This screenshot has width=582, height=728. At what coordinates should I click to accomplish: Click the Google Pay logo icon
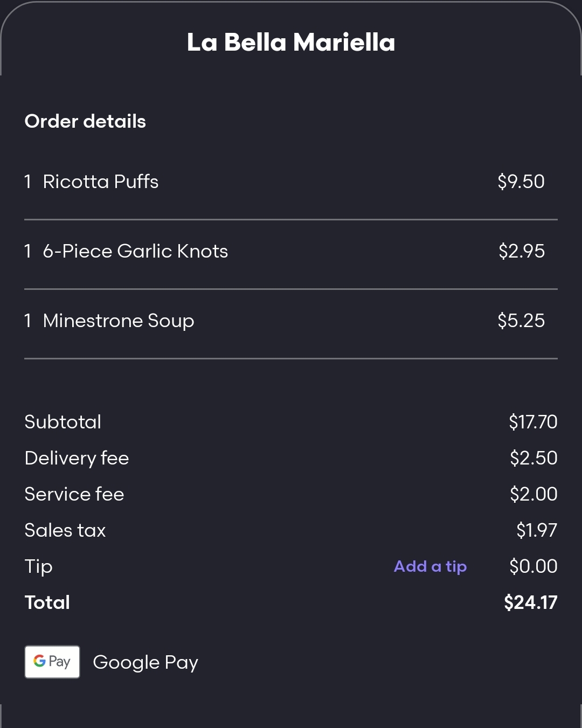point(52,662)
